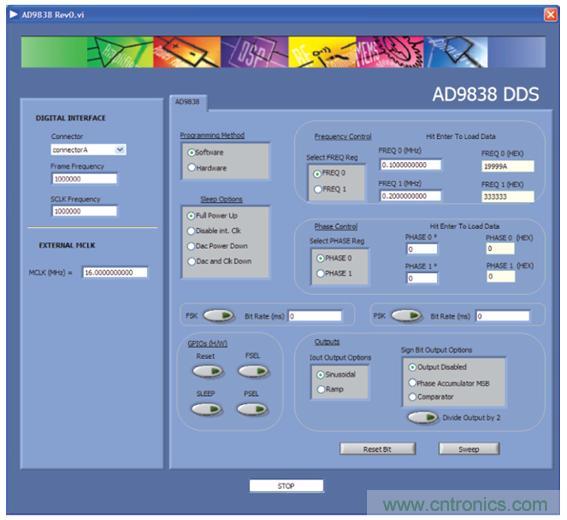
Task: Switch to the AD9838 tab
Action: 188,102
